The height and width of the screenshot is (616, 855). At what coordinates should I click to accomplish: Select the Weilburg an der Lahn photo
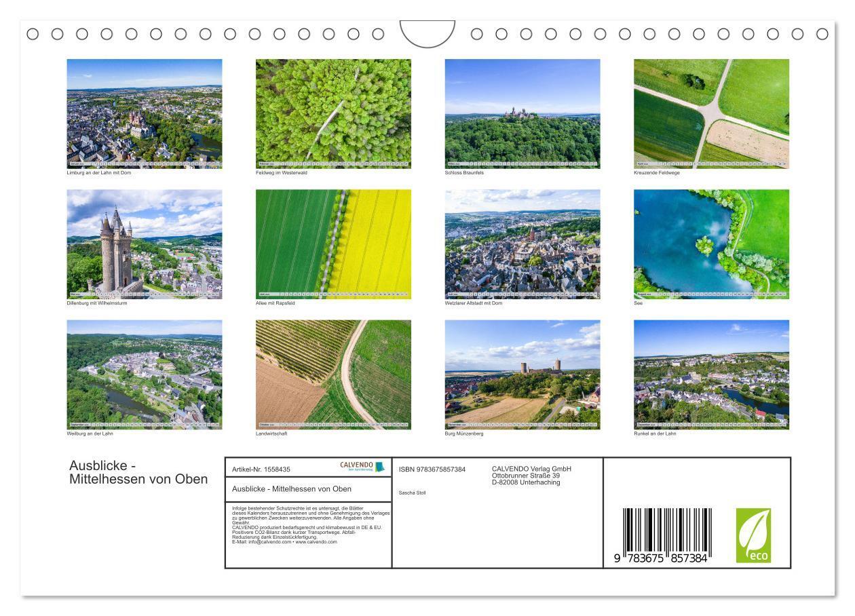pos(144,374)
